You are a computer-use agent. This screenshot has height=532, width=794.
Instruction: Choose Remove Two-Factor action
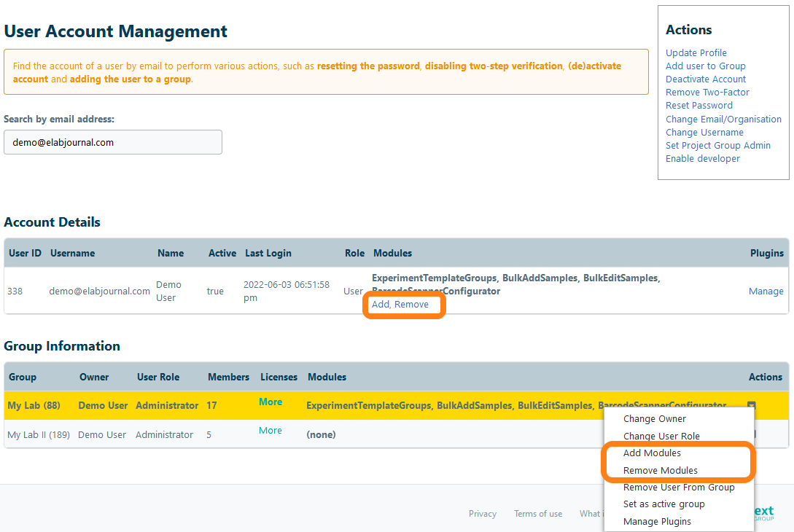(707, 93)
